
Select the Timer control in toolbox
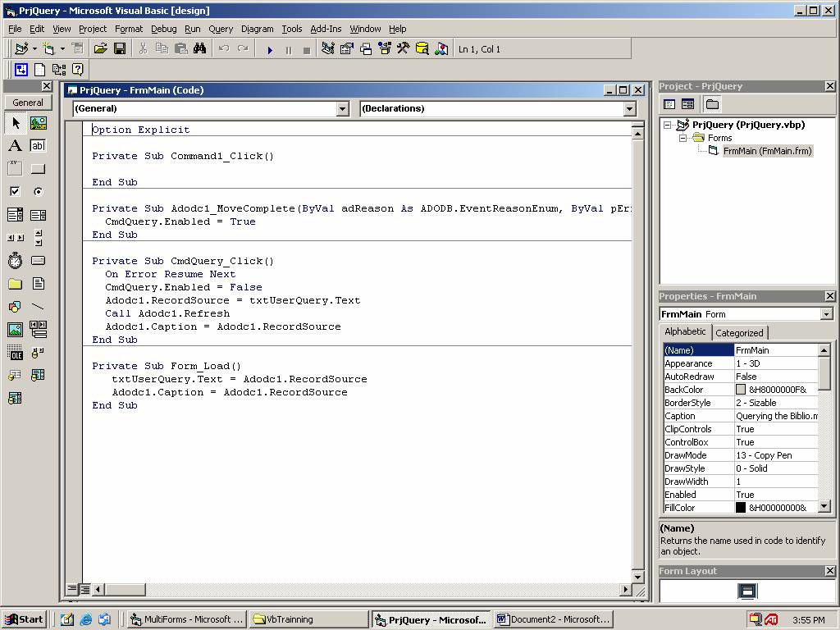[15, 261]
